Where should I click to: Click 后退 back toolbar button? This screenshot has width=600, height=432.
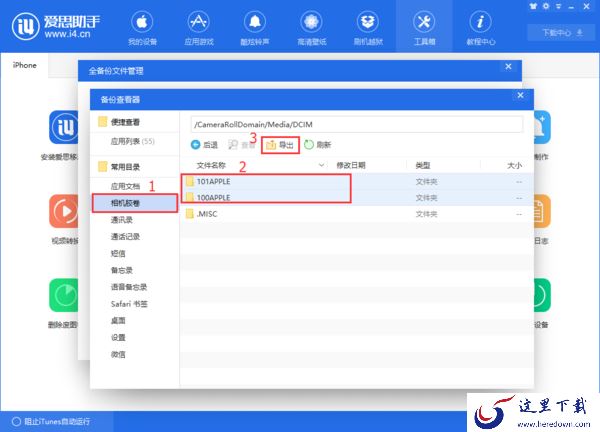204,145
